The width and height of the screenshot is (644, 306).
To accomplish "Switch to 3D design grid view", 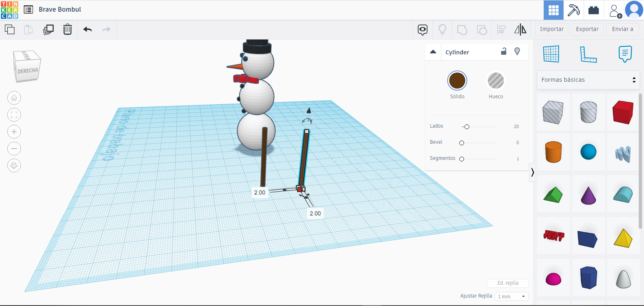I will tap(553, 10).
